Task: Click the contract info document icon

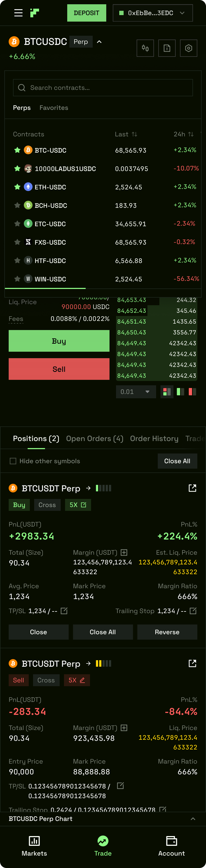Action: [167, 48]
